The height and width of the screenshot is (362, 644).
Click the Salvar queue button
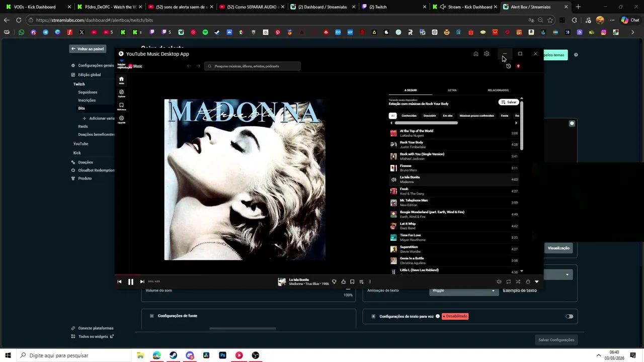pyautogui.click(x=509, y=102)
